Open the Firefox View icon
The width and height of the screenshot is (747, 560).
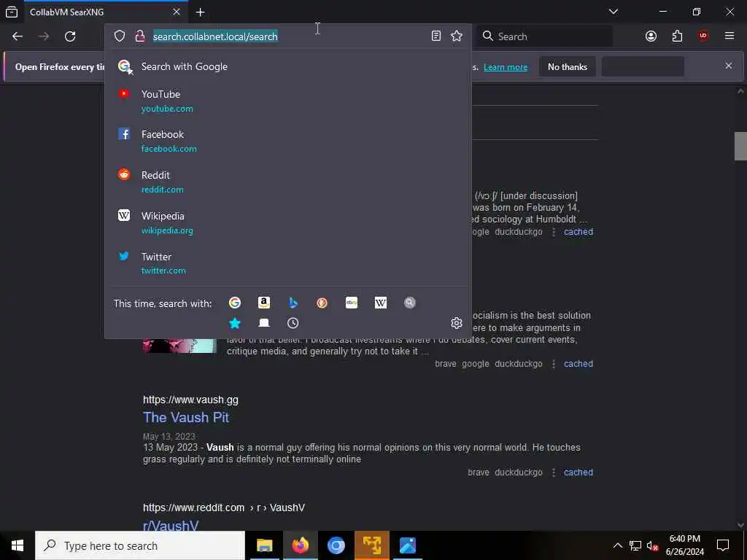pos(12,12)
